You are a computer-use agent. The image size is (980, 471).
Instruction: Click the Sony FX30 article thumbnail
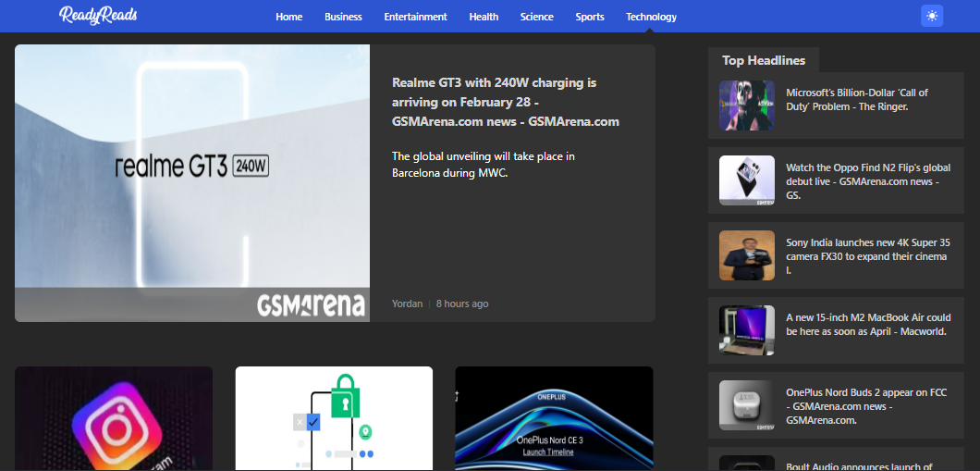click(x=747, y=255)
